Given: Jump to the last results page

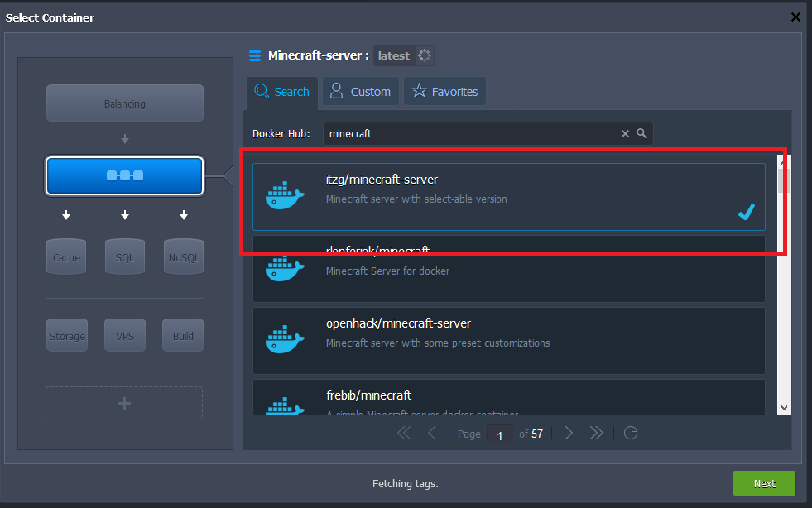Looking at the screenshot, I should pos(596,433).
